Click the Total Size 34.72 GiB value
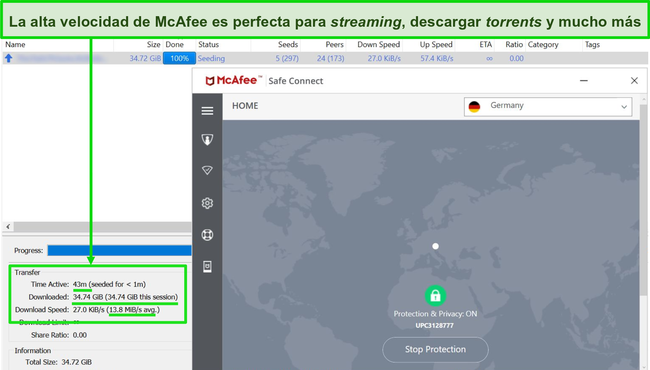The width and height of the screenshot is (650, 370). (x=77, y=362)
